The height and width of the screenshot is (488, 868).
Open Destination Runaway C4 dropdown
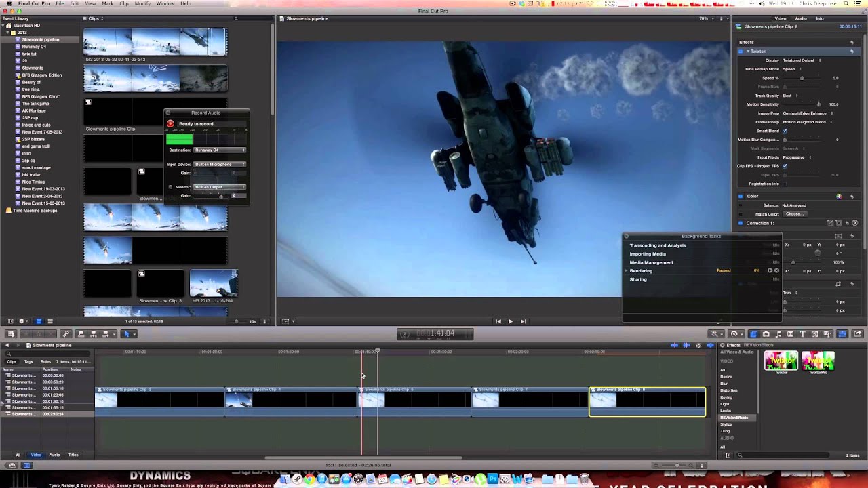(x=220, y=150)
